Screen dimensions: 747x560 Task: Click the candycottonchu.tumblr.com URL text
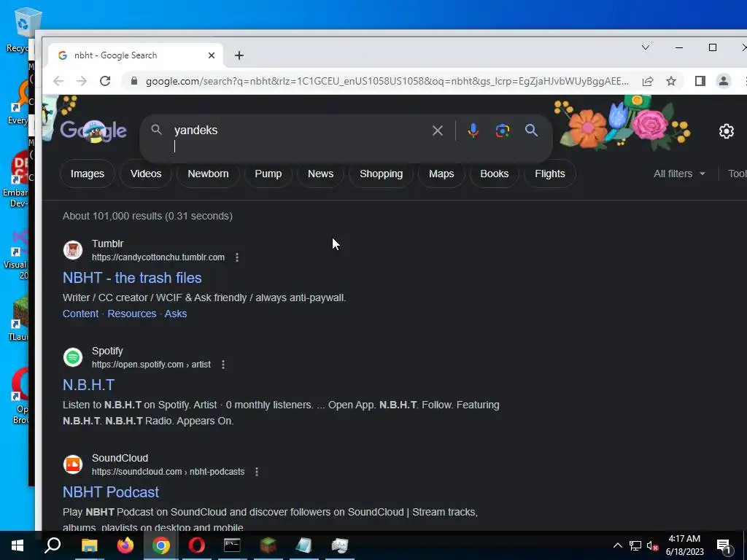158,257
